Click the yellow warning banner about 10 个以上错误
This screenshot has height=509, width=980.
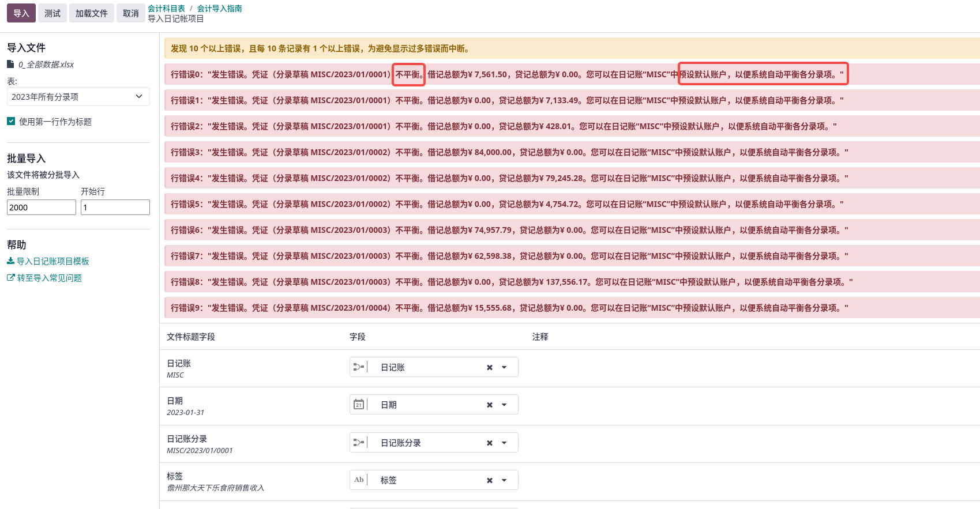572,48
